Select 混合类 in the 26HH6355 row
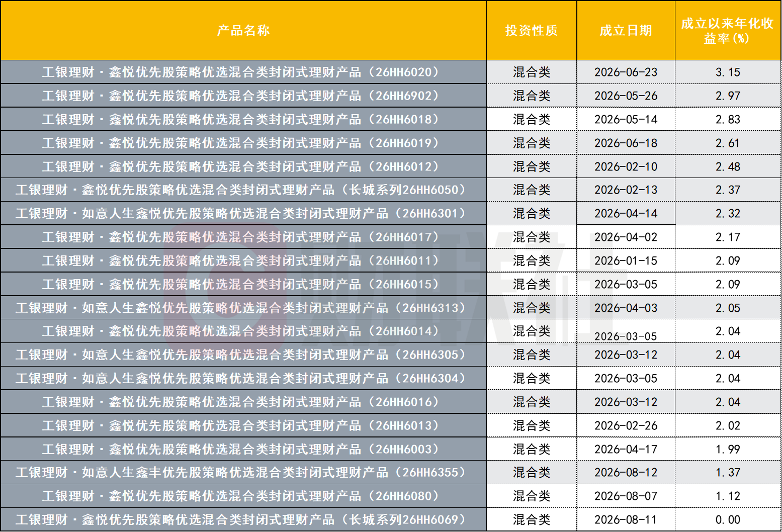 (x=532, y=473)
